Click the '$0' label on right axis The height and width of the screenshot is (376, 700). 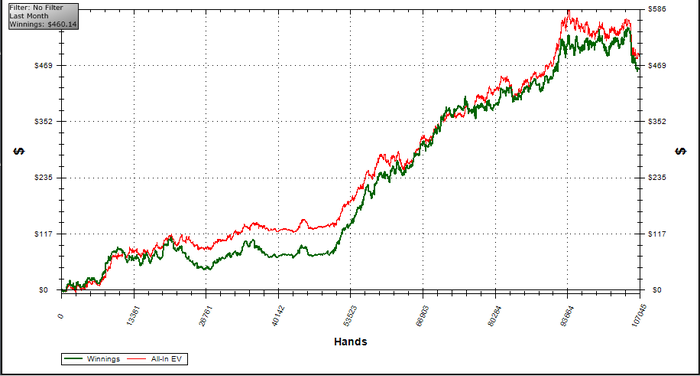click(x=657, y=290)
